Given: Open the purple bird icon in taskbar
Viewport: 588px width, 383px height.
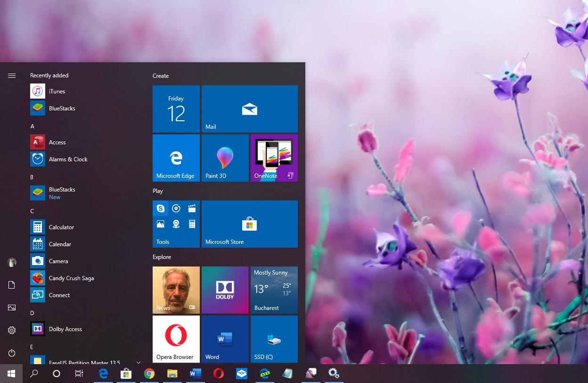Looking at the screenshot, I should pos(311,374).
